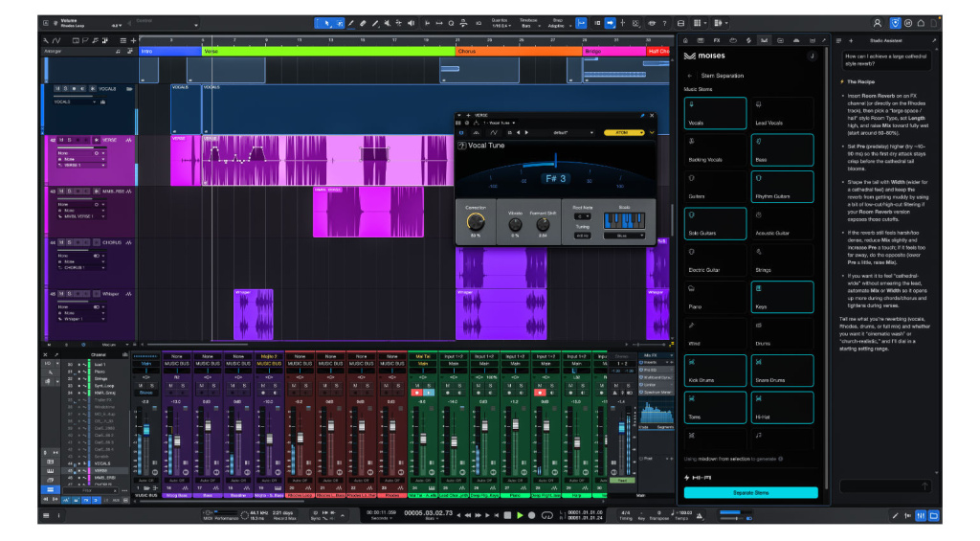Open the Scale type dropdown in Vocal Tune
This screenshot has width=980, height=541.
[x=624, y=236]
